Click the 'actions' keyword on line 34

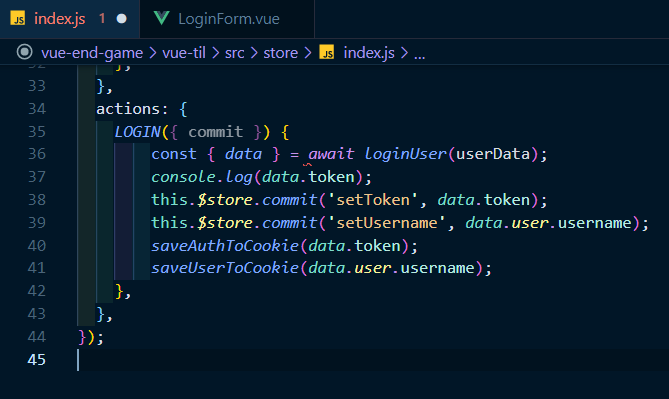(x=128, y=109)
